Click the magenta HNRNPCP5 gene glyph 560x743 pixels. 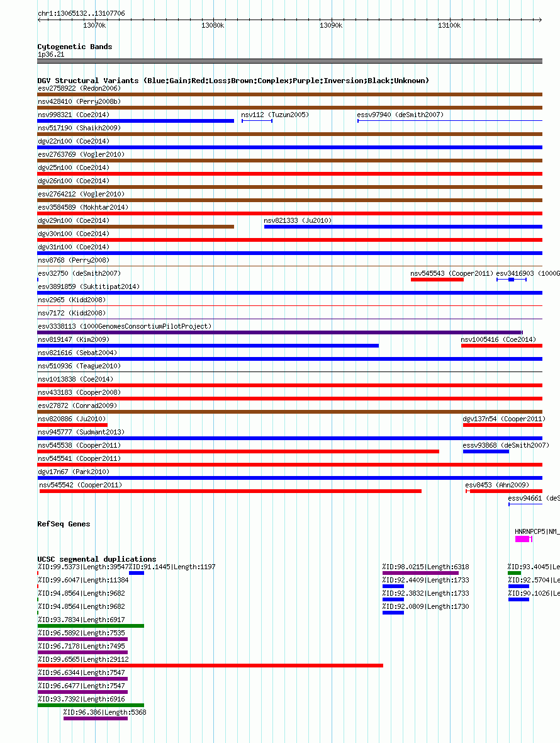(524, 539)
